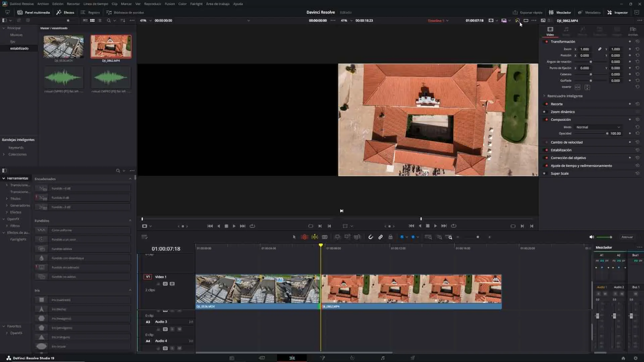Flip the clip vertically in Invertir
The height and width of the screenshot is (362, 644).
tap(587, 87)
